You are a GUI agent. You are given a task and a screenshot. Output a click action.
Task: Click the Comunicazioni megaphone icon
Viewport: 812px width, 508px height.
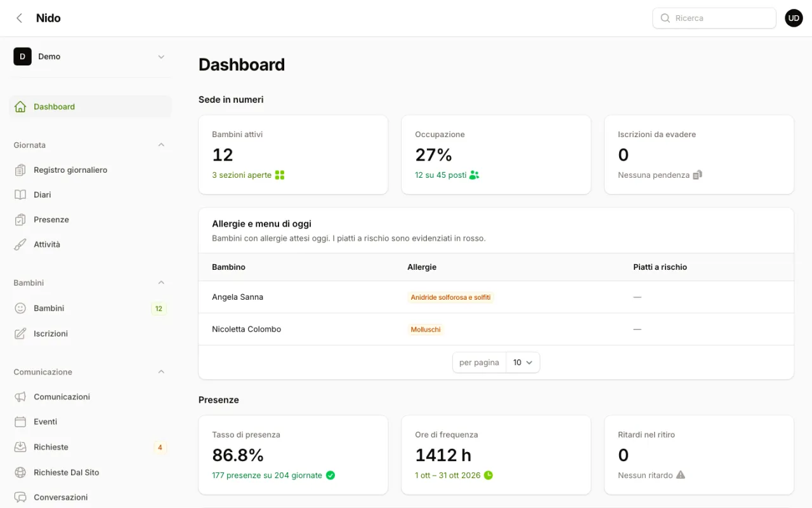(20, 397)
